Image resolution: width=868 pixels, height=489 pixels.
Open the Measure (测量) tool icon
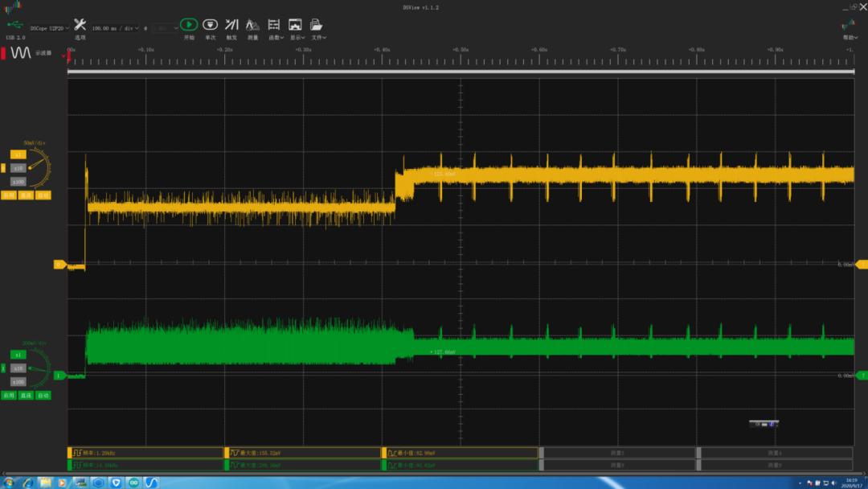pyautogui.click(x=252, y=25)
